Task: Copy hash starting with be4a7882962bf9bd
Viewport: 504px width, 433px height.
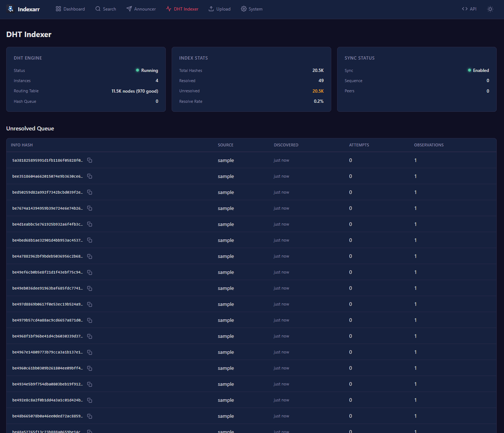Action: 90,256
